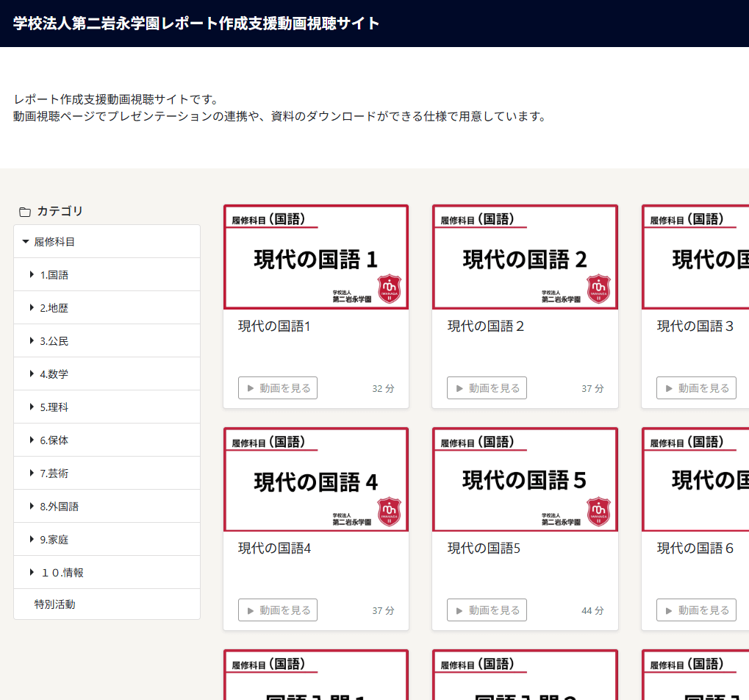Screen dimensions: 749x700
Task: Expand the 8.外国語 category arrow
Action: pos(32,506)
